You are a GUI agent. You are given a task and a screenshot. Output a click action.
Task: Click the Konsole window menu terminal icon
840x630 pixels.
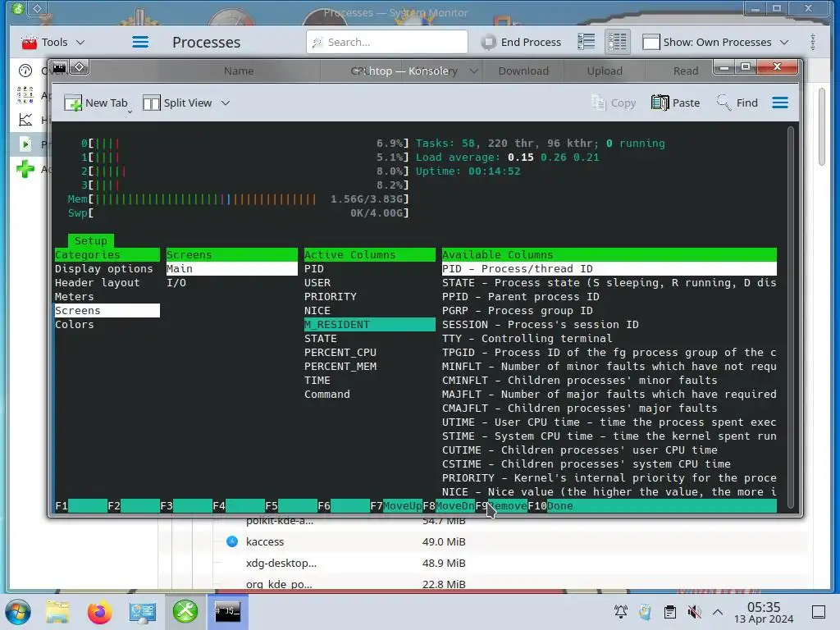click(x=59, y=67)
